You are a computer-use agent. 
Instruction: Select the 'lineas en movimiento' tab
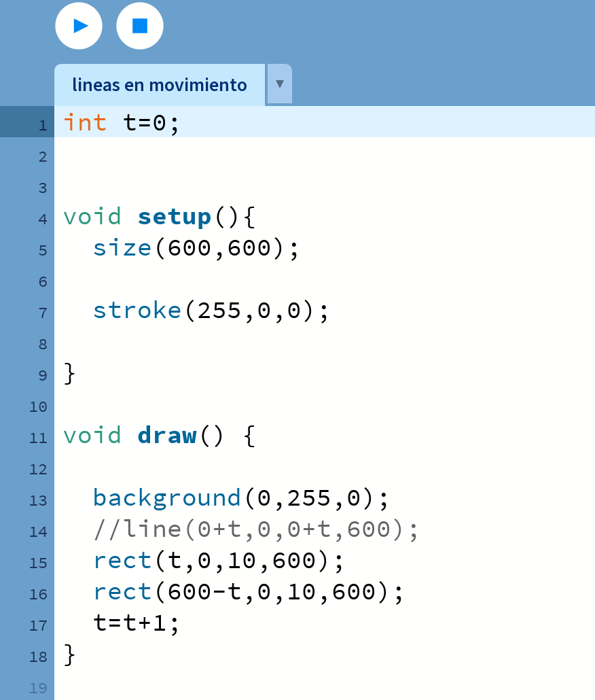point(159,86)
